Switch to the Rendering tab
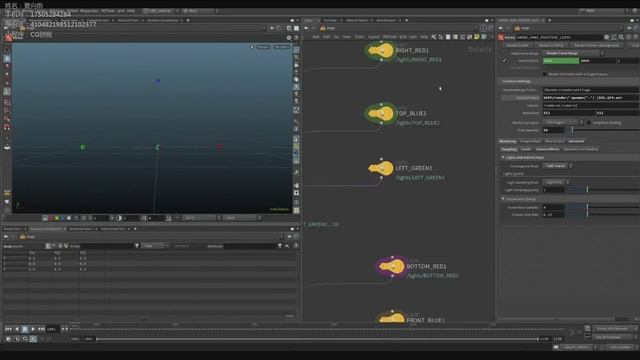Viewport: 640px width, 360px height. pyautogui.click(x=507, y=141)
